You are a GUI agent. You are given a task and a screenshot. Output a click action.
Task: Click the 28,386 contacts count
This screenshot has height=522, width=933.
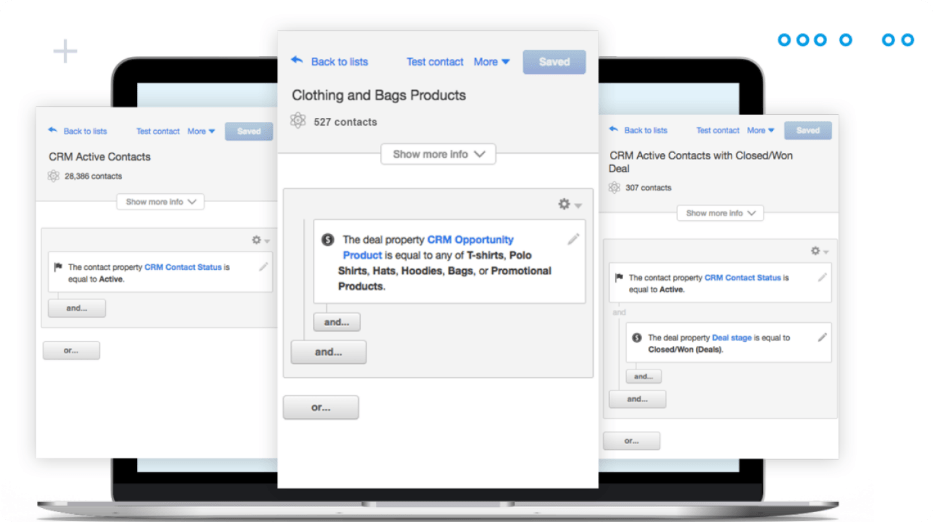[x=93, y=176]
